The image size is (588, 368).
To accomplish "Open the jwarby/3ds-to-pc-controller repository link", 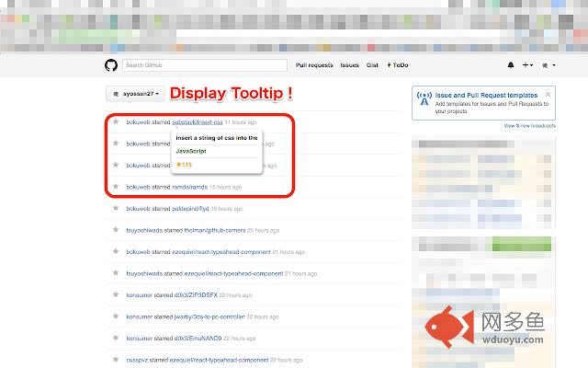I will pyautogui.click(x=209, y=316).
